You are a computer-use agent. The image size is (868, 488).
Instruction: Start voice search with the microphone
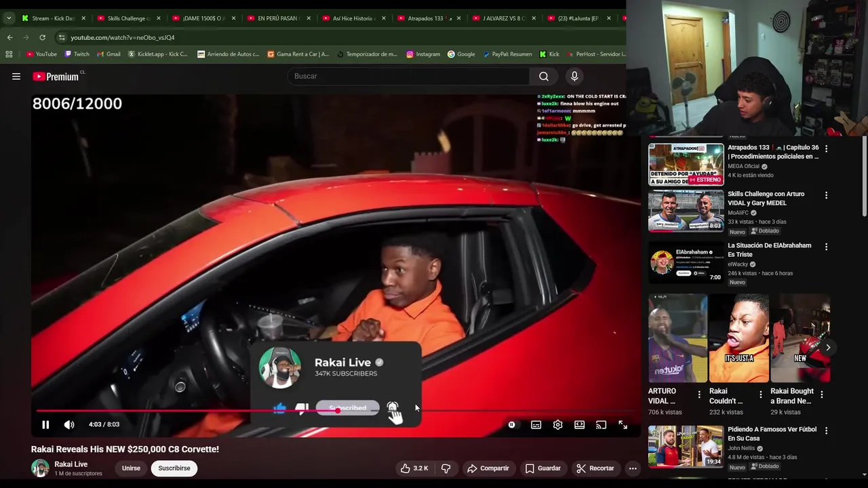[574, 76]
